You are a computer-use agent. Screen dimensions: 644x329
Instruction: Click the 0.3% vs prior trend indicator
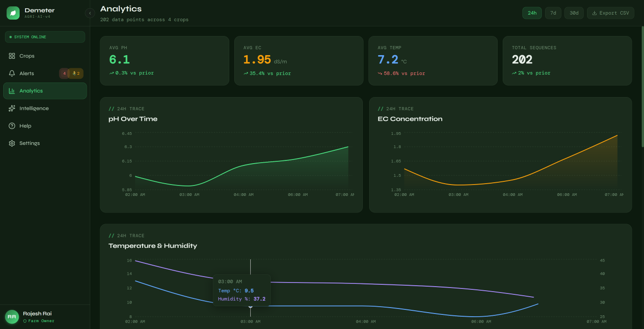tap(132, 73)
